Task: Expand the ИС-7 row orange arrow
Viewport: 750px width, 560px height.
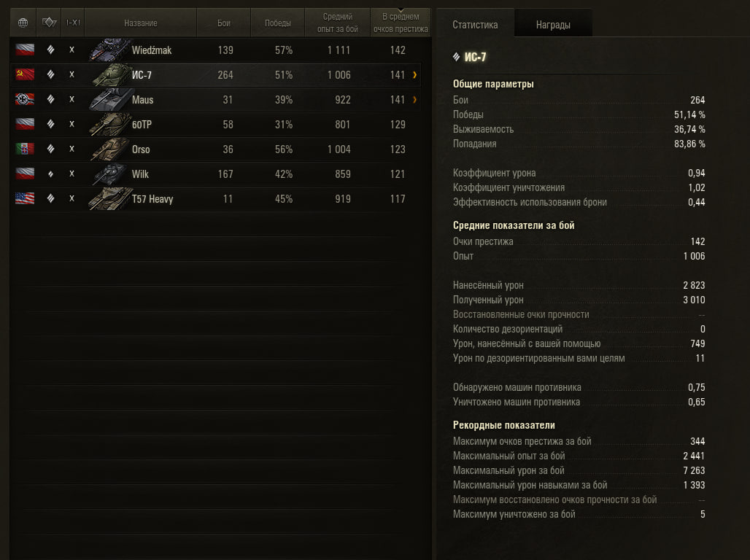Action: coord(414,74)
